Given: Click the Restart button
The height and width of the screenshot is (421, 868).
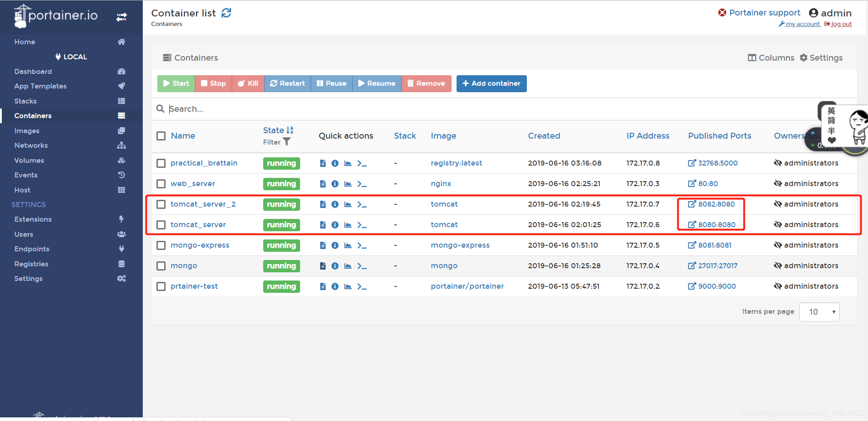Looking at the screenshot, I should pos(287,83).
